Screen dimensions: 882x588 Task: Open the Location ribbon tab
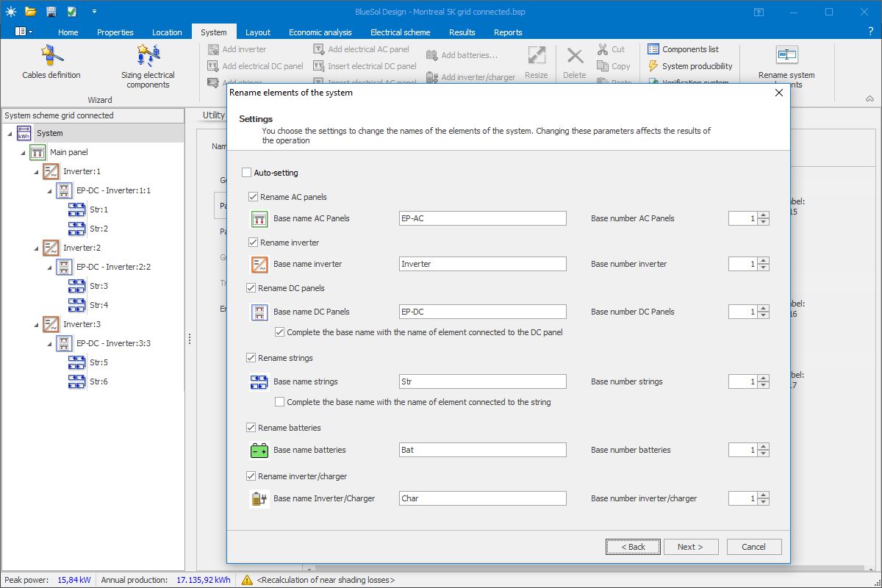pyautogui.click(x=167, y=32)
